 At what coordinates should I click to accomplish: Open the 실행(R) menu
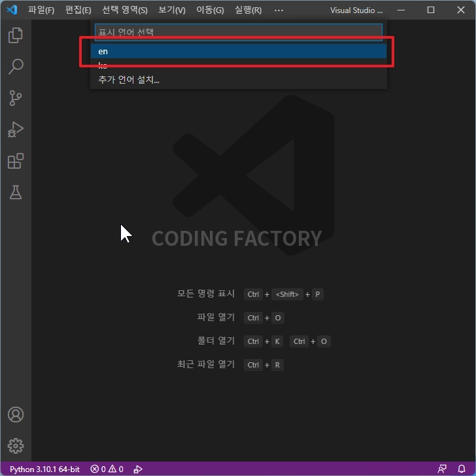point(248,10)
